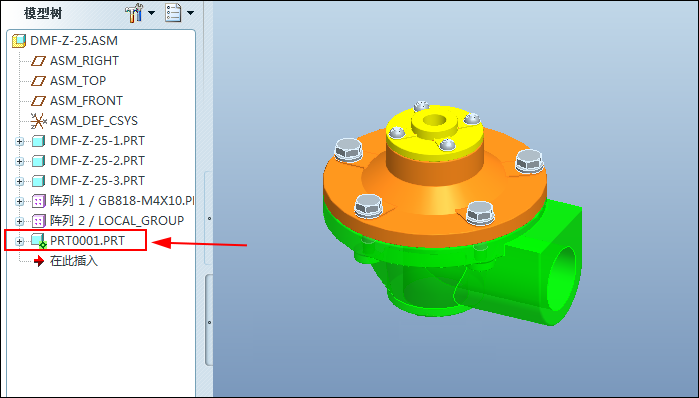Select the ASM_FRONT datum plane icon
Viewport: 699px width, 398px height.
pos(38,101)
